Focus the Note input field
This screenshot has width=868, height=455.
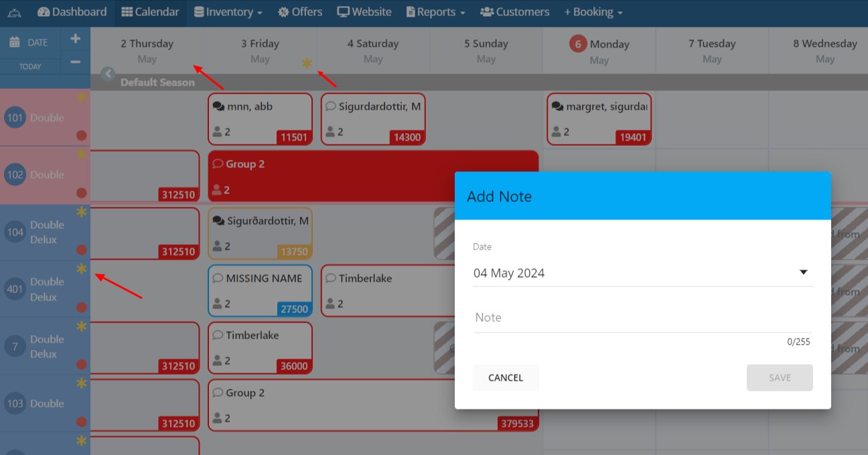[x=642, y=318]
